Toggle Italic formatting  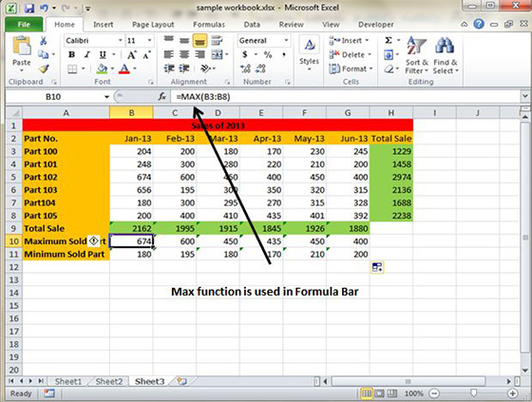[86, 55]
